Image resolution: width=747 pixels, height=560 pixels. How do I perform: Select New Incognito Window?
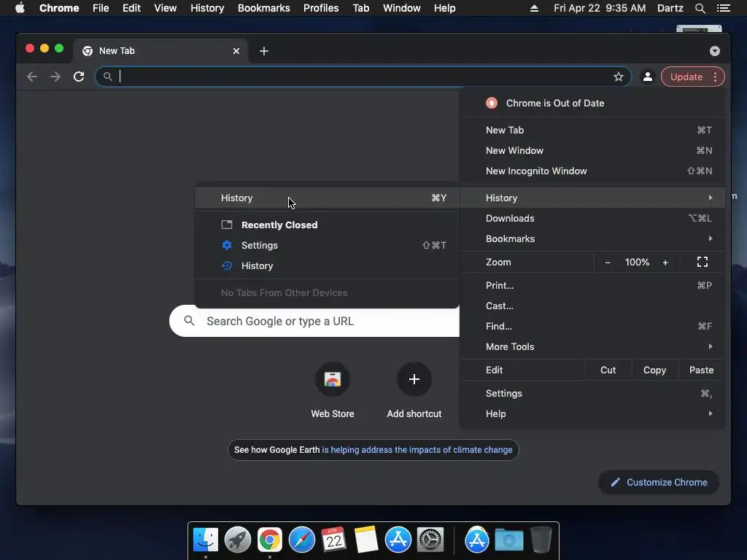click(x=592, y=171)
